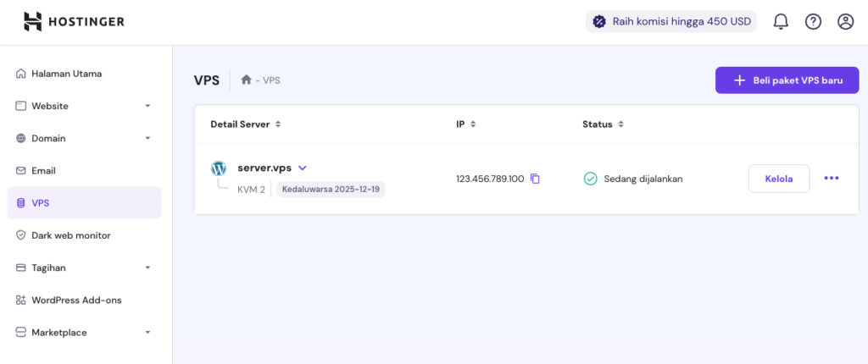Image resolution: width=868 pixels, height=364 pixels.
Task: Click the Kelola button
Action: (x=779, y=179)
